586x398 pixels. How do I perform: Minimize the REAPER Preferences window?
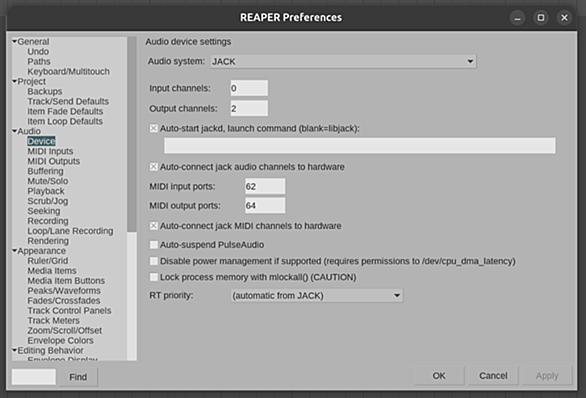pyautogui.click(x=517, y=18)
